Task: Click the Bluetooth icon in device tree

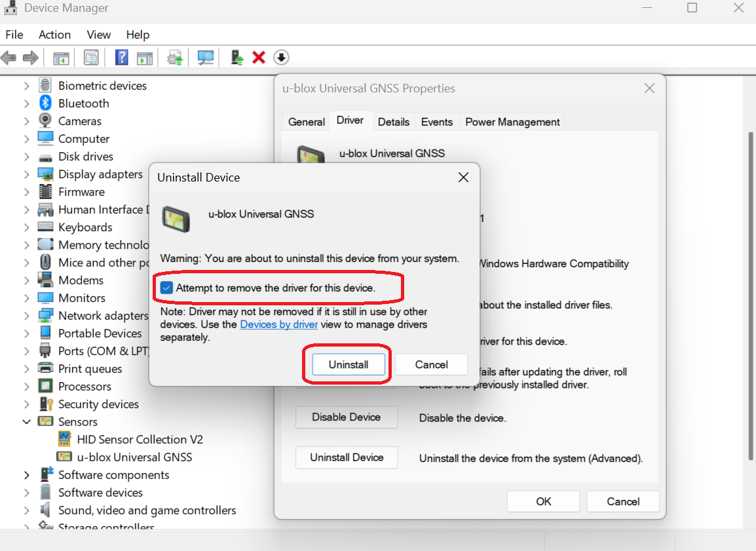Action: [x=45, y=104]
